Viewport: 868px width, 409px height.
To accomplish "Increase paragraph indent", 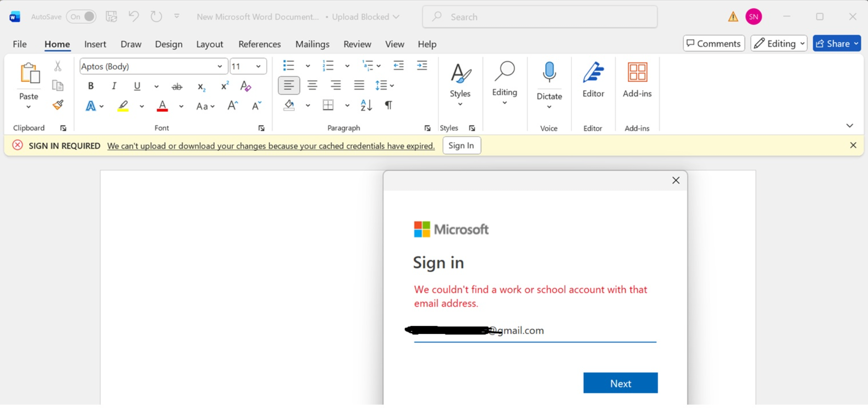I will coord(422,66).
